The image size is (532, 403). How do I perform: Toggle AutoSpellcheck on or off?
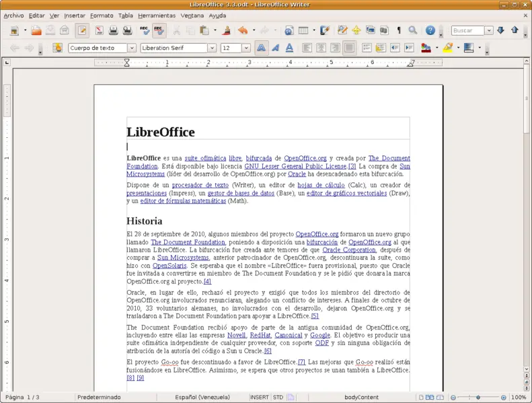(x=159, y=30)
